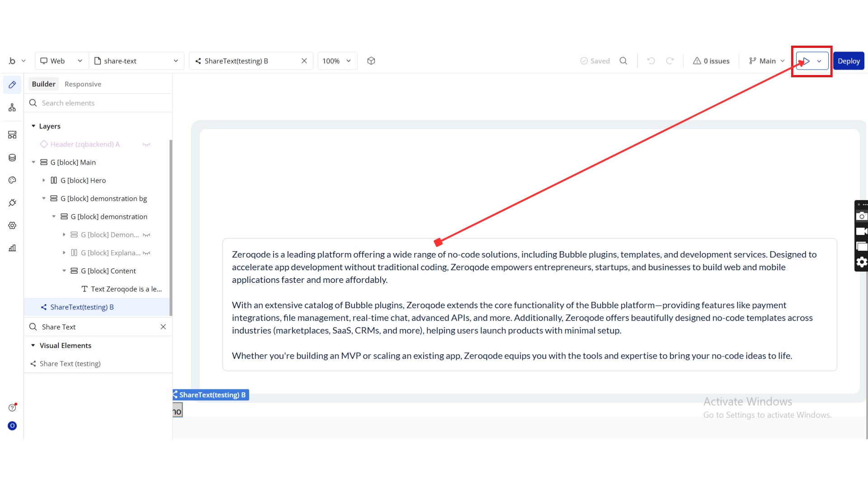868x488 pixels.
Task: Open the Plugins tab plug icon
Action: pos(12,203)
